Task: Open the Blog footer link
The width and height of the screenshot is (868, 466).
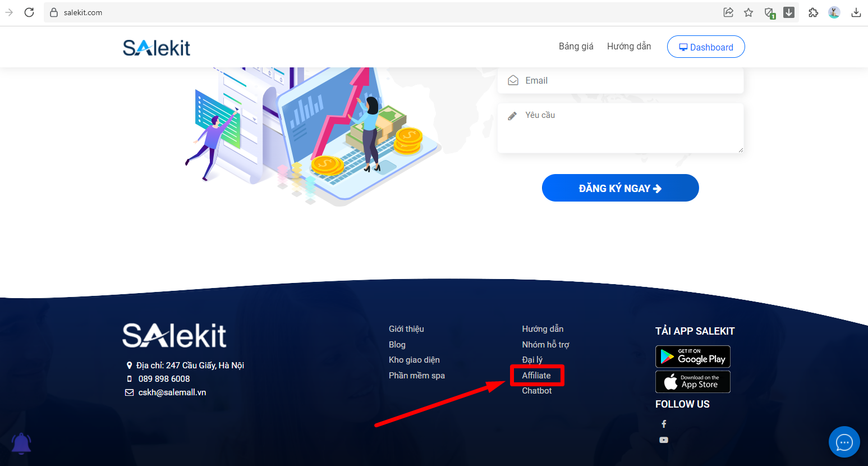Action: pos(397,345)
